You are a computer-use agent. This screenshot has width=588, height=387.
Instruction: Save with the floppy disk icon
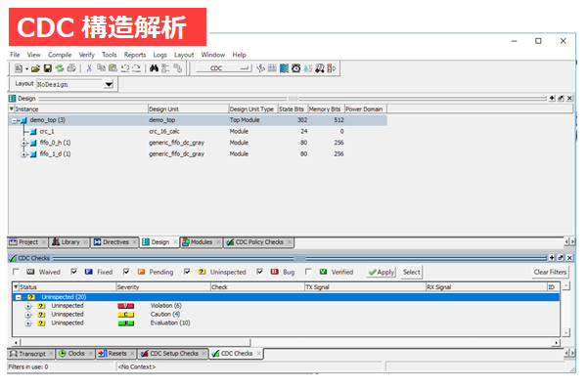click(x=48, y=68)
